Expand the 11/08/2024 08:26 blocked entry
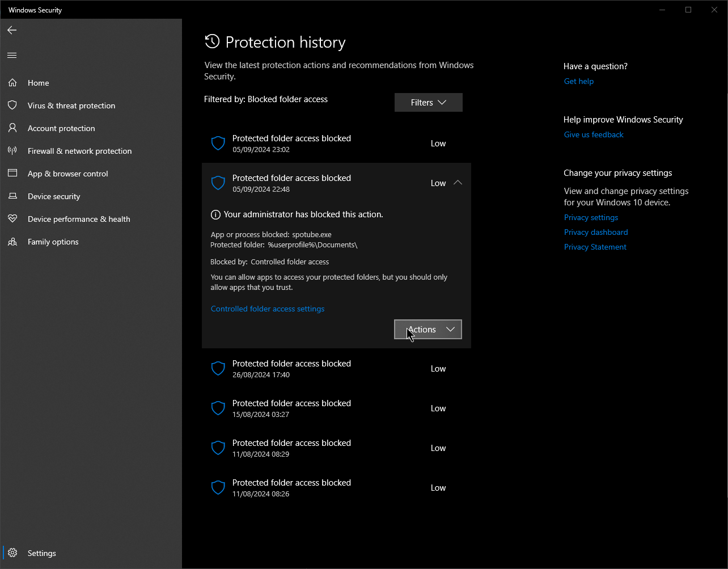This screenshot has width=728, height=569. (x=336, y=488)
